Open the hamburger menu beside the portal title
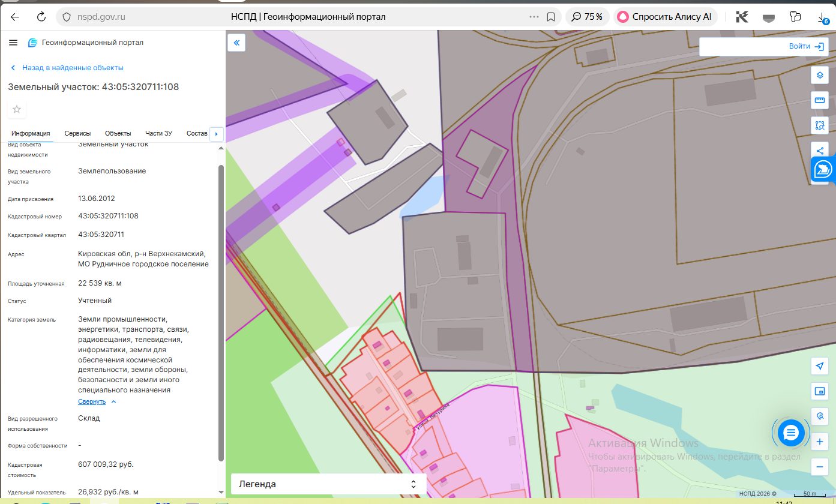Screen dimensions: 836x504 (13, 43)
